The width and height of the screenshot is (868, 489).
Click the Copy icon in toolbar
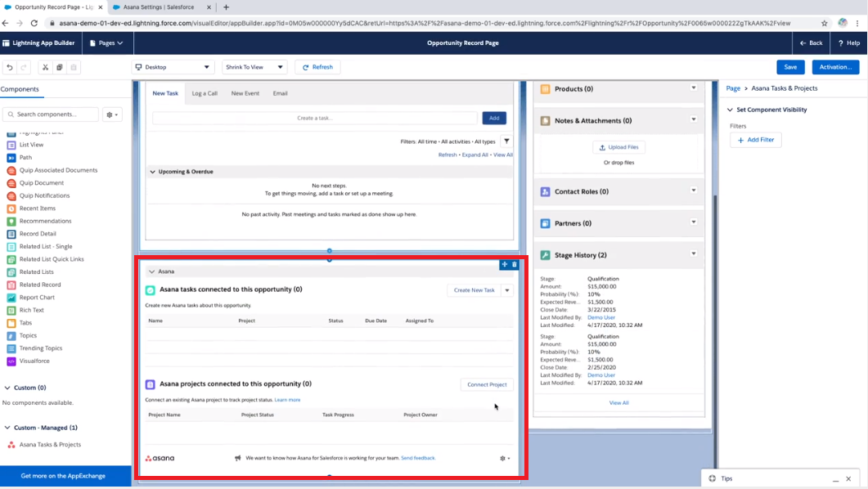pos(59,67)
